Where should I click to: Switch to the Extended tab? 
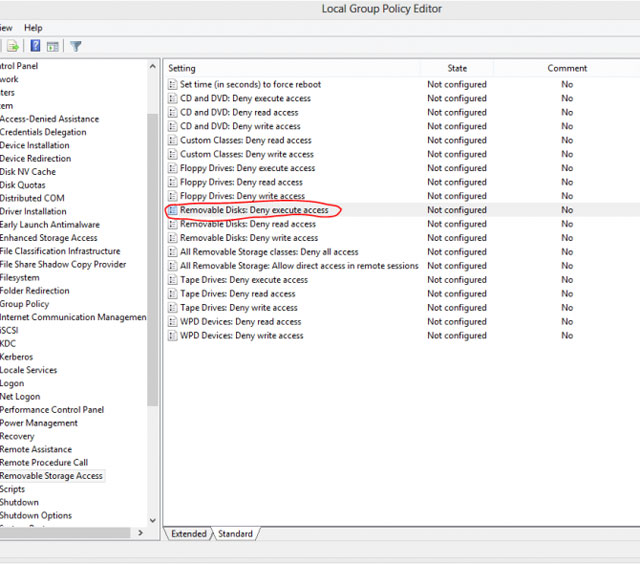click(x=188, y=534)
